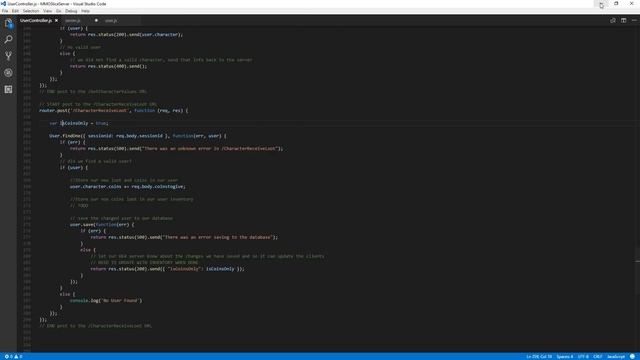Click the console.log('No User Found') line

(106, 300)
